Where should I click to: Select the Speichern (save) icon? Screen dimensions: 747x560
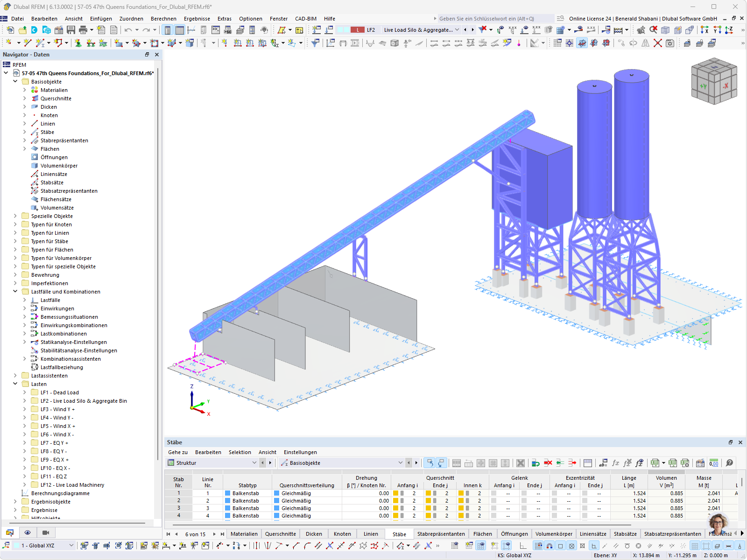pyautogui.click(x=70, y=29)
